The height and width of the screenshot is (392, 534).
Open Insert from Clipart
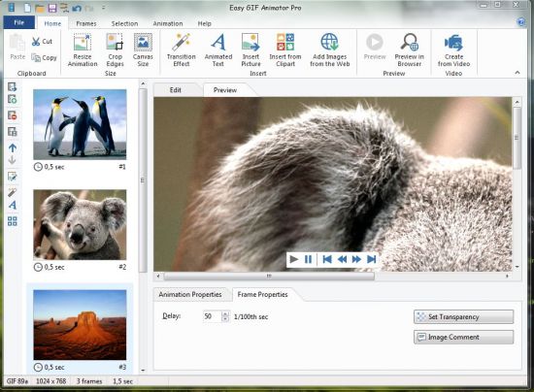(x=285, y=50)
